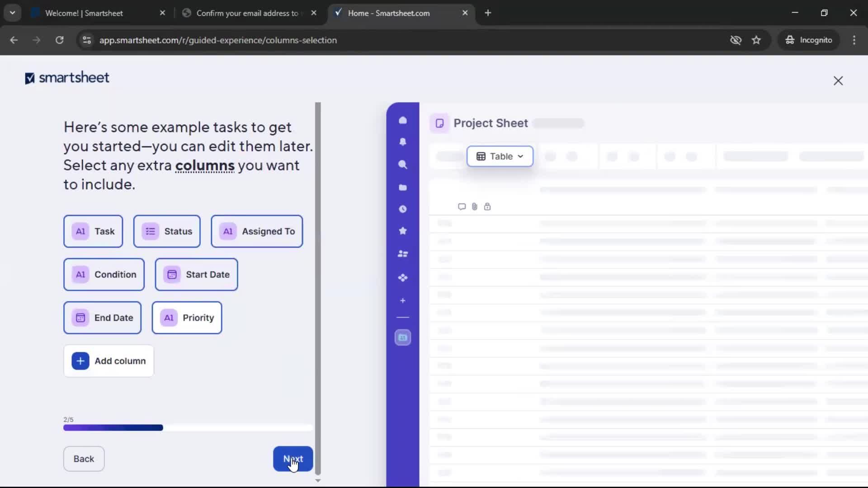Open Favorites via the star icon

pos(403,231)
